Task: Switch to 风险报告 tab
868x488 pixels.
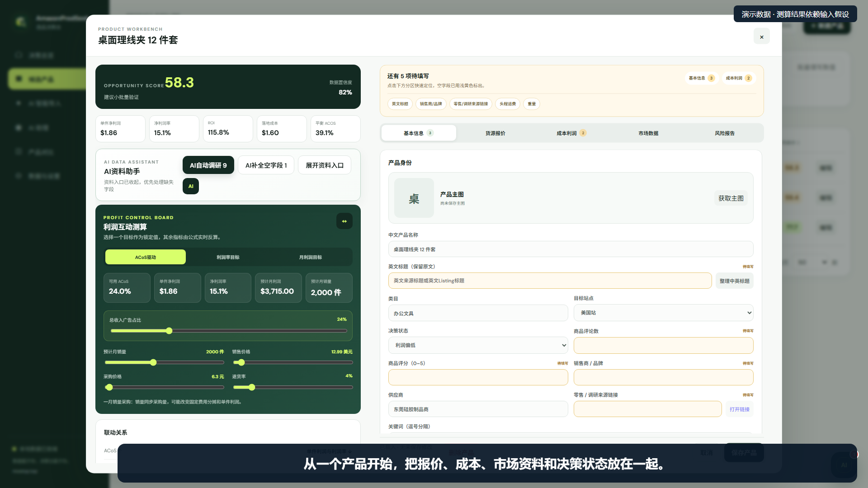Action: 724,133
